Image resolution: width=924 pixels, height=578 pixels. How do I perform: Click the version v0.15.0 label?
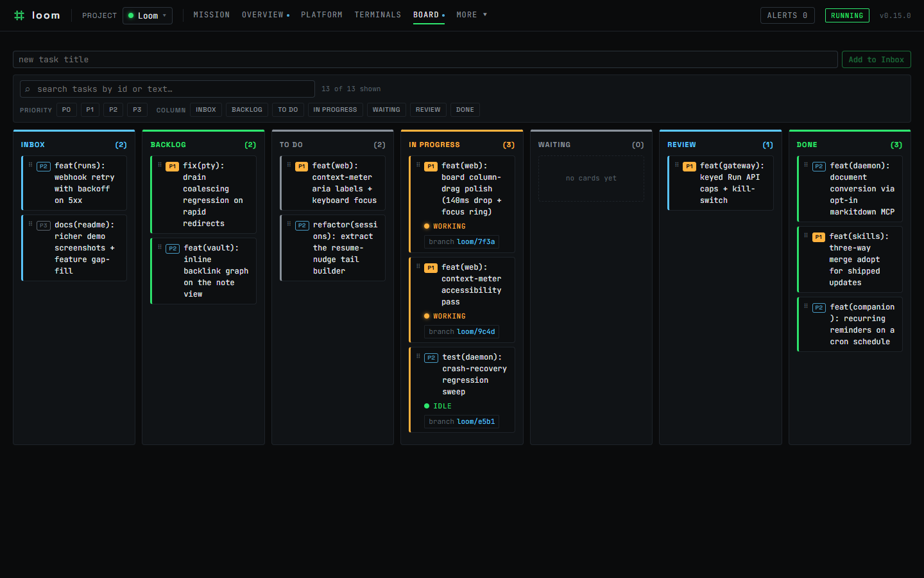pyautogui.click(x=895, y=15)
